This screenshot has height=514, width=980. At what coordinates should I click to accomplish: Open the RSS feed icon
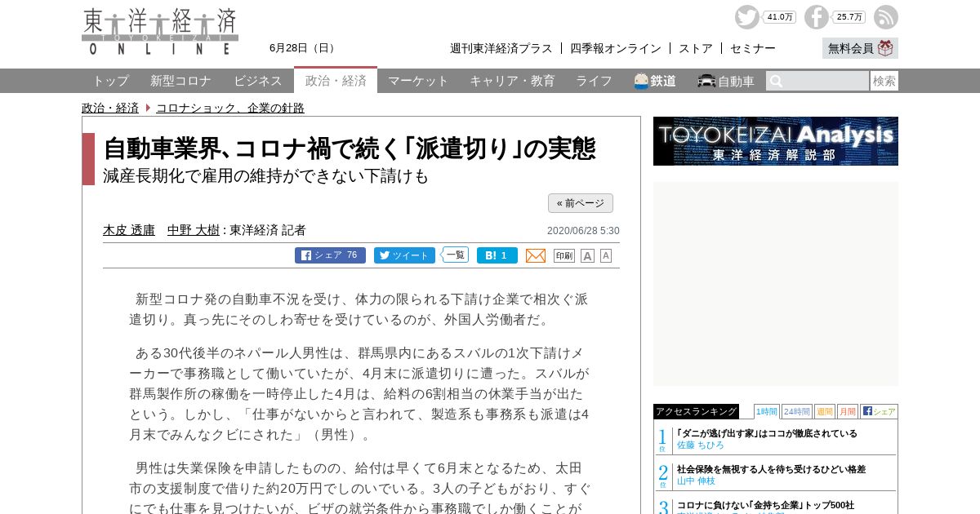click(886, 17)
